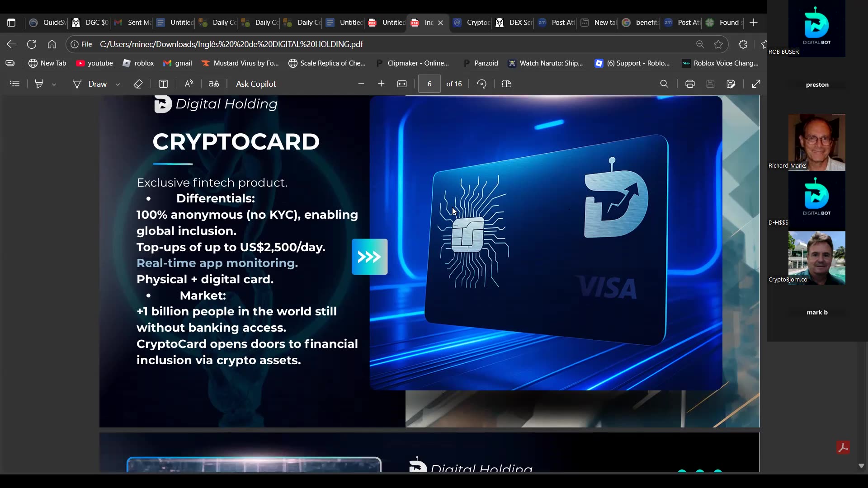Screen dimensions: 868x488
Task: Open the Adobe Acrobat floating icon
Action: pos(844,447)
